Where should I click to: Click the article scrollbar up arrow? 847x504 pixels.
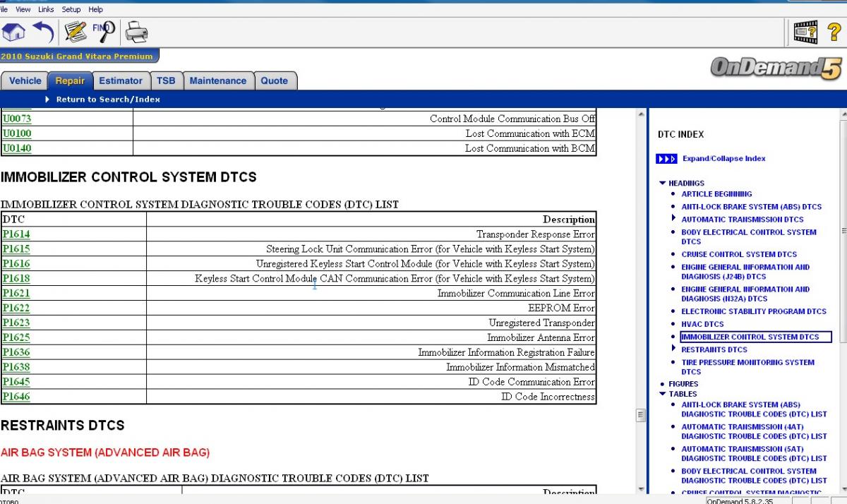tap(641, 114)
